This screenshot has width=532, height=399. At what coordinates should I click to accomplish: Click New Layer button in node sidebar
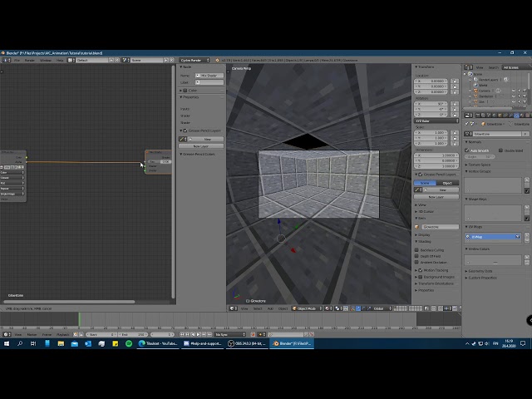point(201,146)
